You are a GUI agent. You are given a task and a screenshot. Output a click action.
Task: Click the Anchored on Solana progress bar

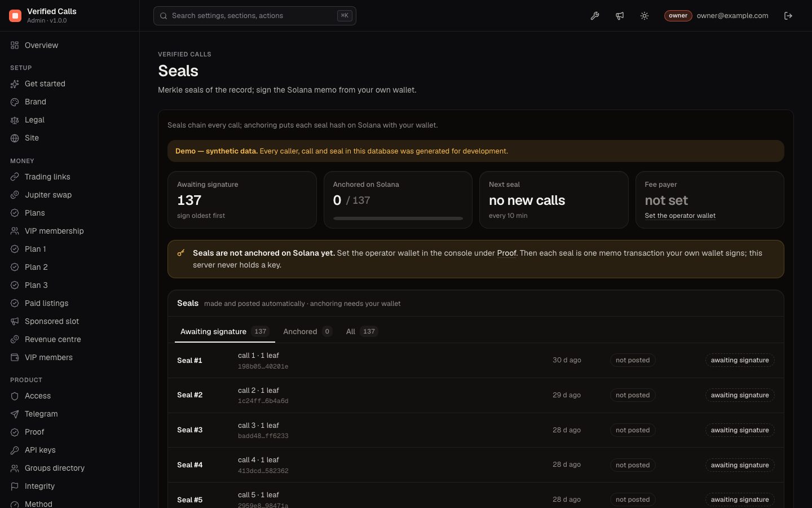point(398,218)
